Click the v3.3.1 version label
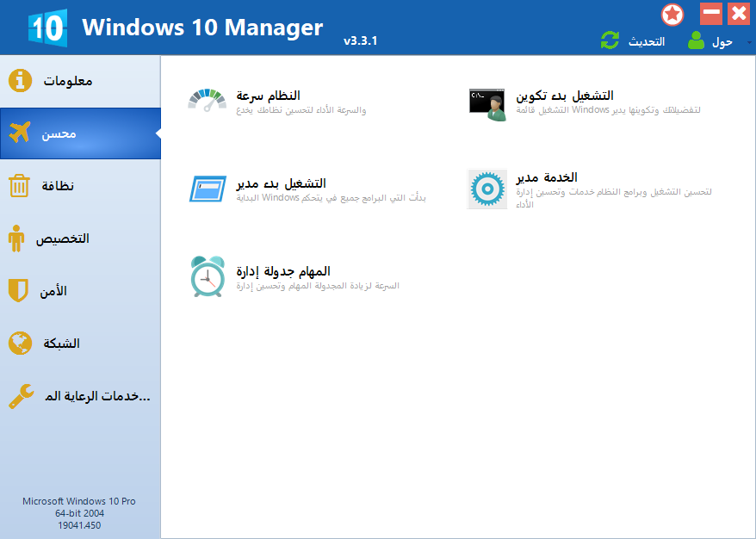The image size is (756, 539). click(x=360, y=41)
